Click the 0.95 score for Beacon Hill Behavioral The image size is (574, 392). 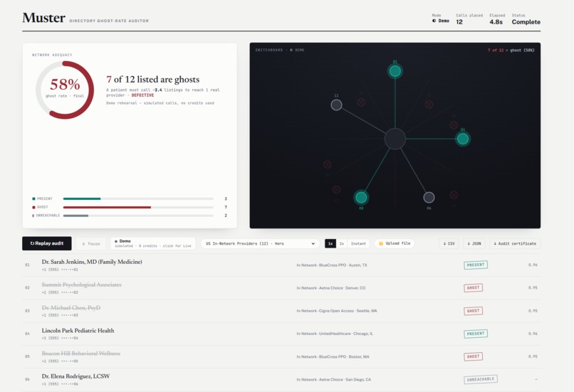pyautogui.click(x=533, y=356)
